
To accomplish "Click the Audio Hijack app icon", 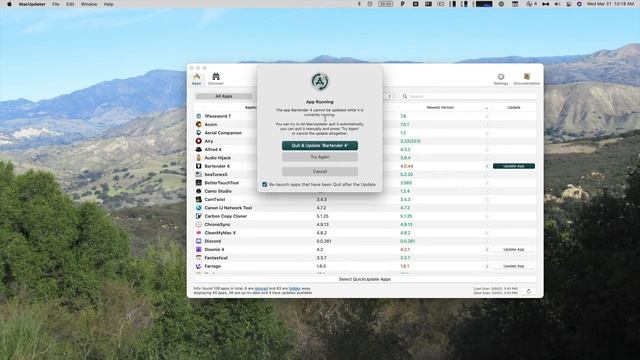I will (199, 158).
